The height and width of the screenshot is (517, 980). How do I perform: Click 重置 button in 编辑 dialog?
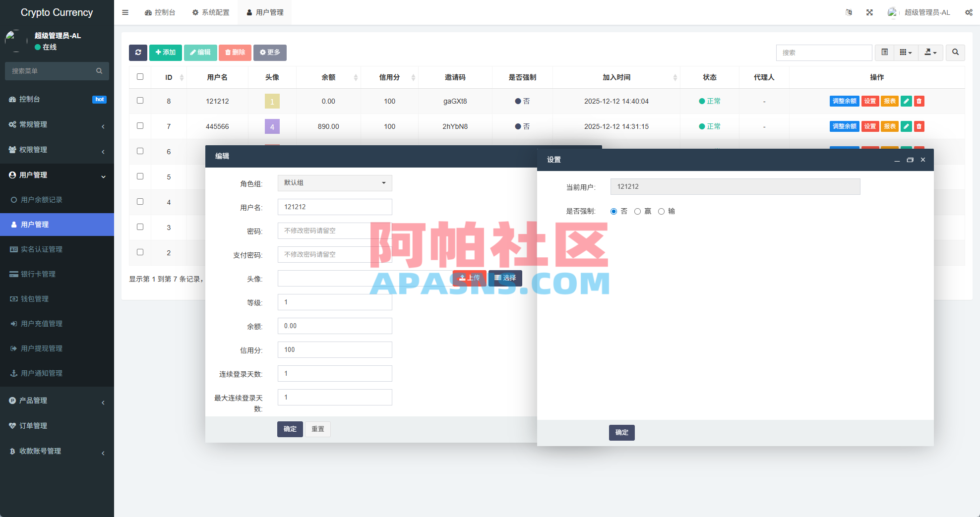pyautogui.click(x=318, y=429)
